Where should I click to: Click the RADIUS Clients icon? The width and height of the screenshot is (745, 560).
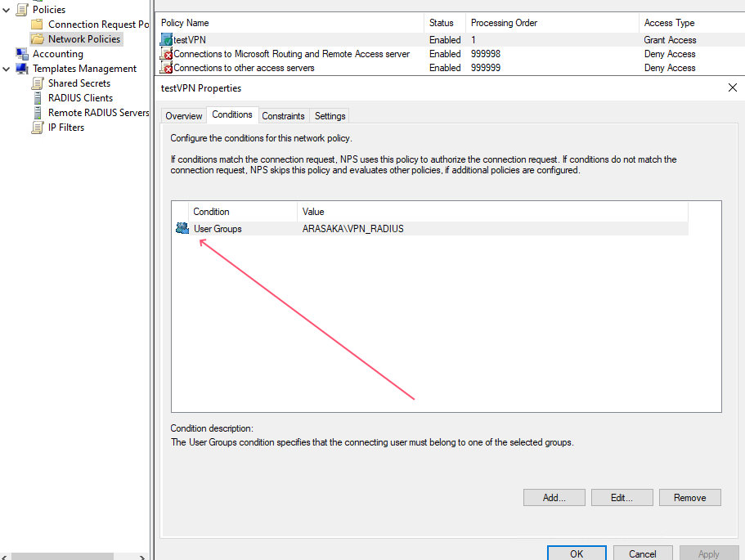click(x=38, y=98)
